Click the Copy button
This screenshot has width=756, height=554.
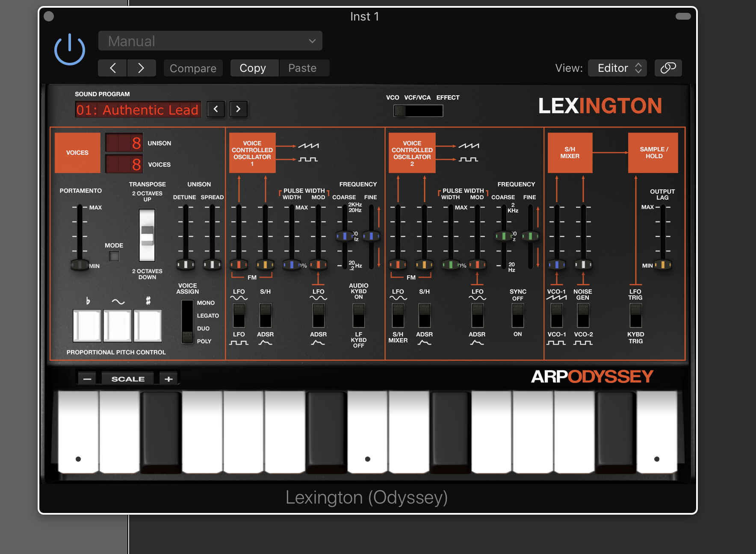254,68
